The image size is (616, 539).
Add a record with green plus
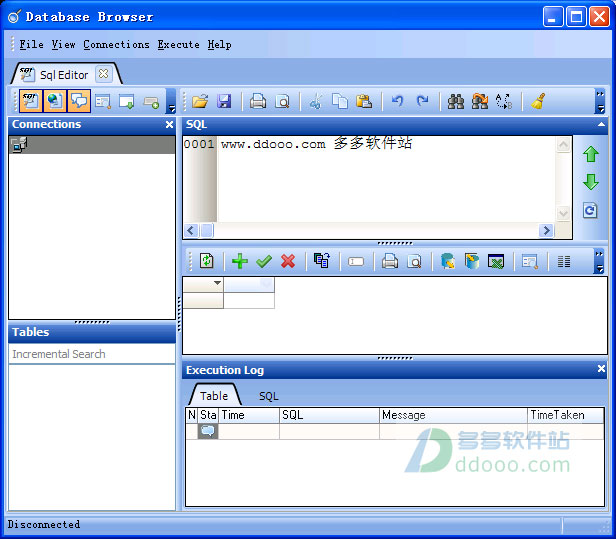(x=240, y=261)
